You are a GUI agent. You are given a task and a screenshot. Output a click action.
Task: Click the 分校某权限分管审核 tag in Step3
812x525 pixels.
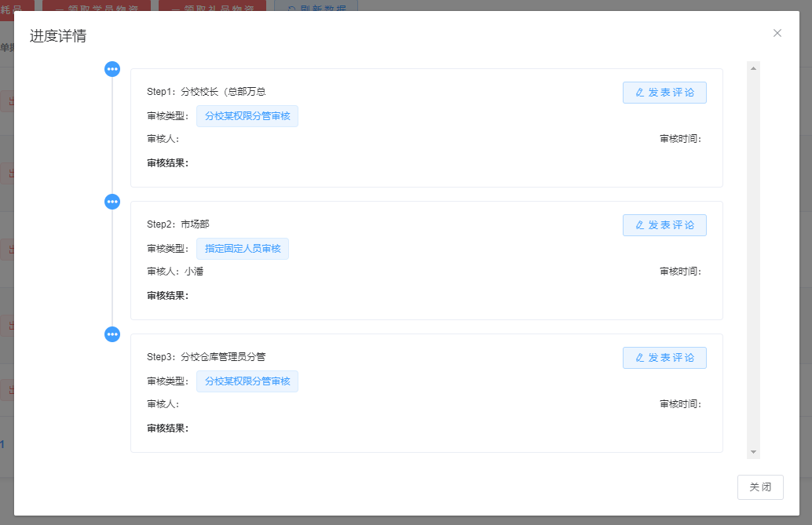click(247, 381)
